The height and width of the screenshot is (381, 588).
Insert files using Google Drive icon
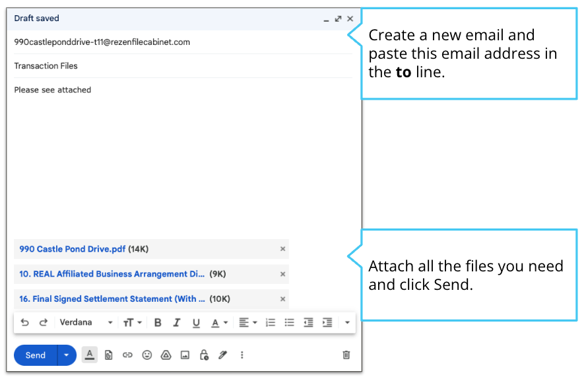click(166, 355)
